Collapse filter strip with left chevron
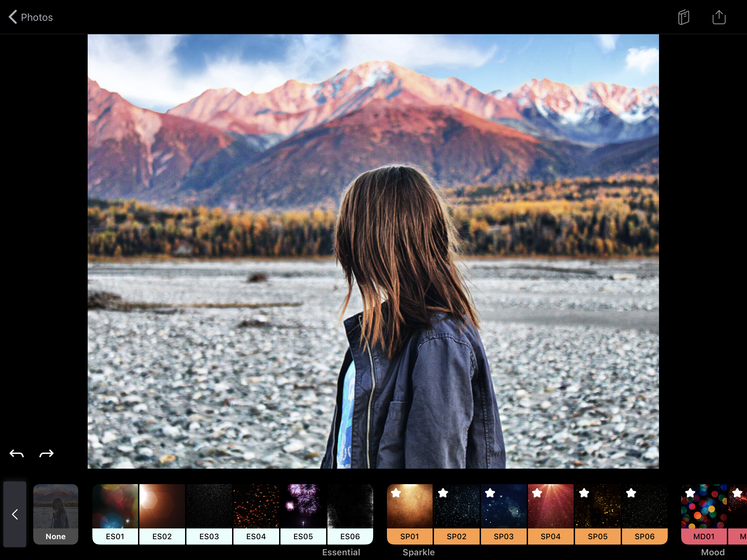This screenshot has width=747, height=560. (x=15, y=514)
